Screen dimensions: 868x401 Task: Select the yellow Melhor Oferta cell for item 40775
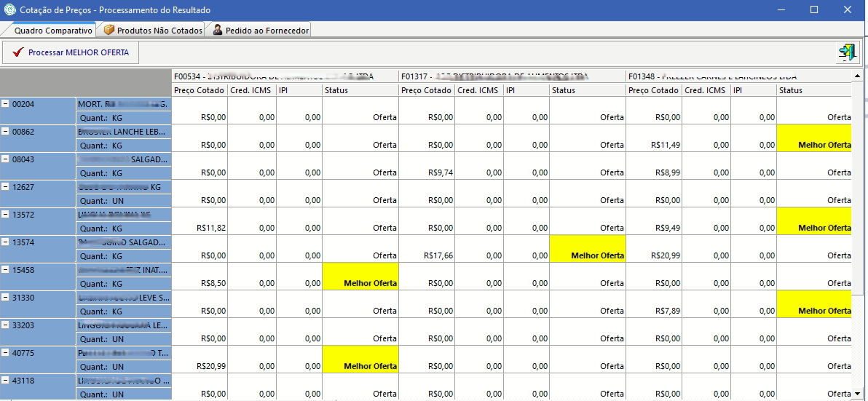360,360
